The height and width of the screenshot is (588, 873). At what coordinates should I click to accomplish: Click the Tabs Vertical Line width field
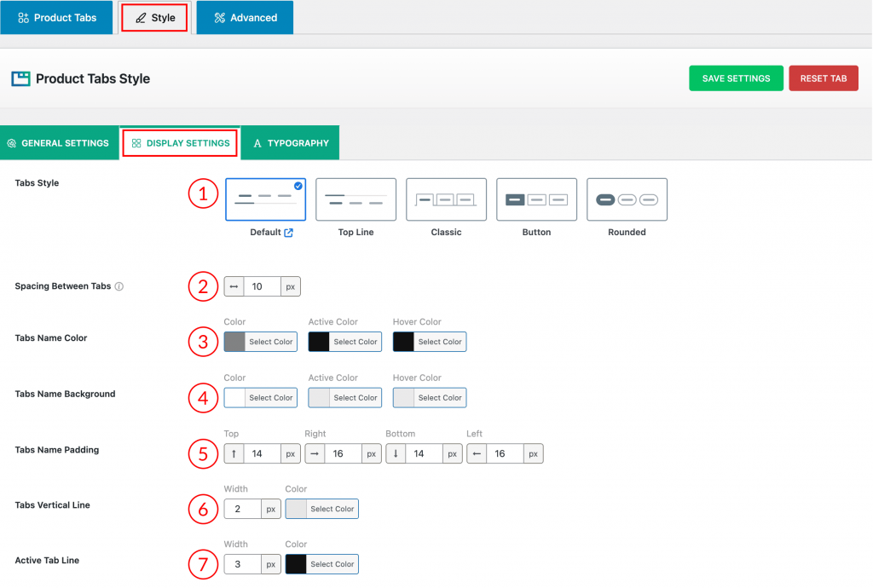(242, 509)
